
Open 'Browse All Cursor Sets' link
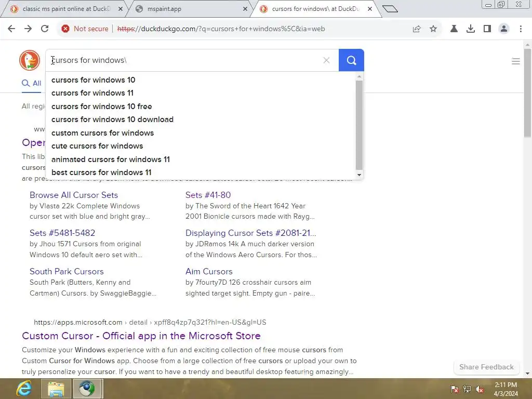click(74, 195)
